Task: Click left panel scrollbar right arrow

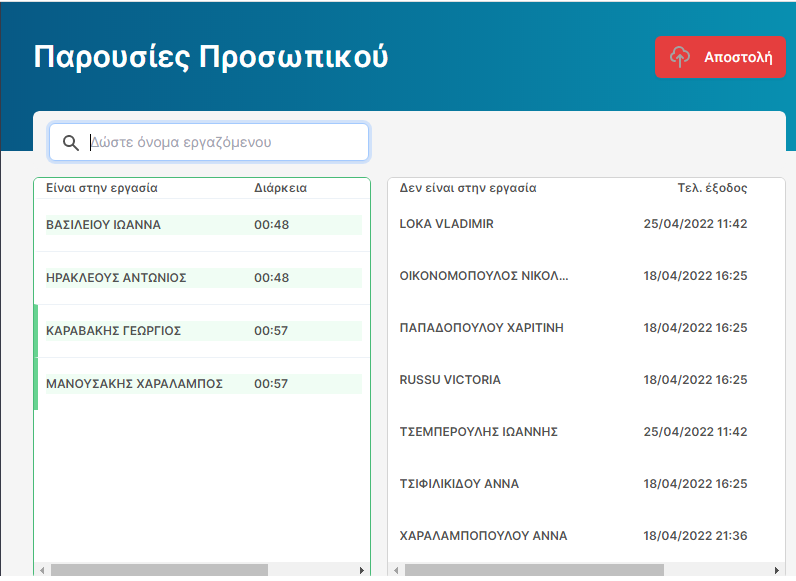Action: point(362,570)
